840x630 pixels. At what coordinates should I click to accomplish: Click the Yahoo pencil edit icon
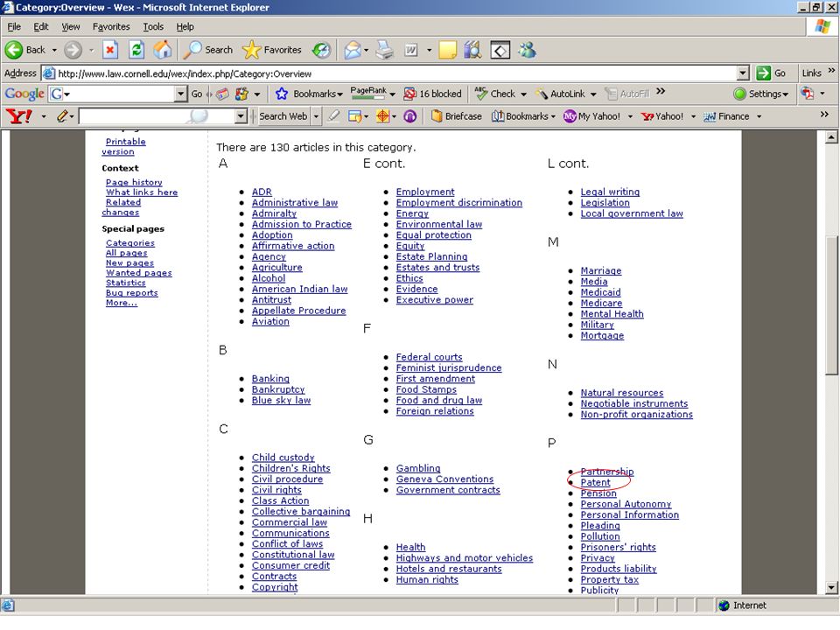click(x=62, y=115)
